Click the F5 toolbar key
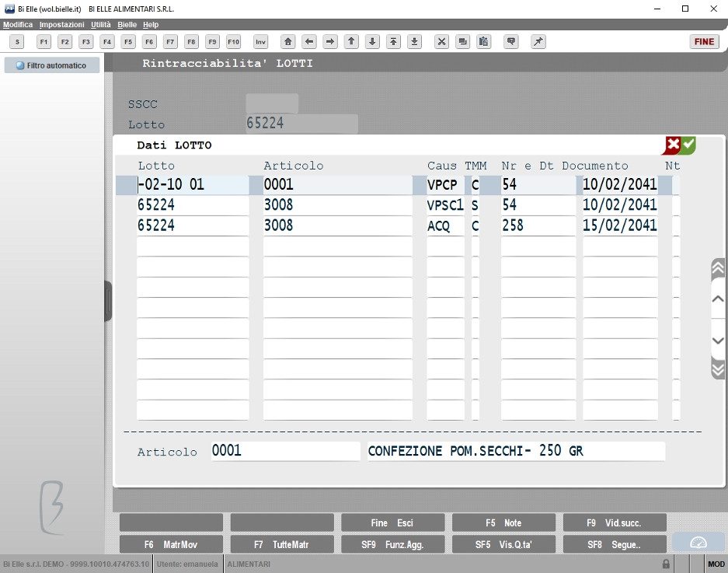Viewport: 728px width, 573px height. coord(128,42)
